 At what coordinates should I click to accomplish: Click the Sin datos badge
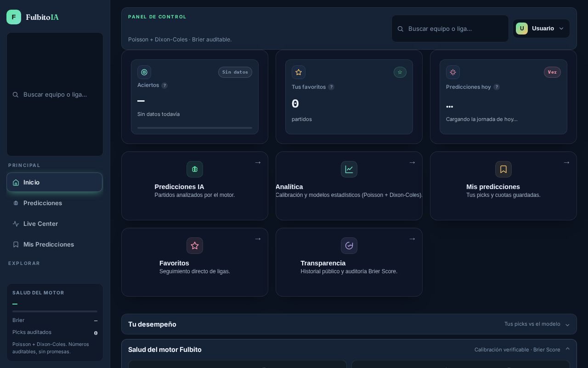point(235,72)
